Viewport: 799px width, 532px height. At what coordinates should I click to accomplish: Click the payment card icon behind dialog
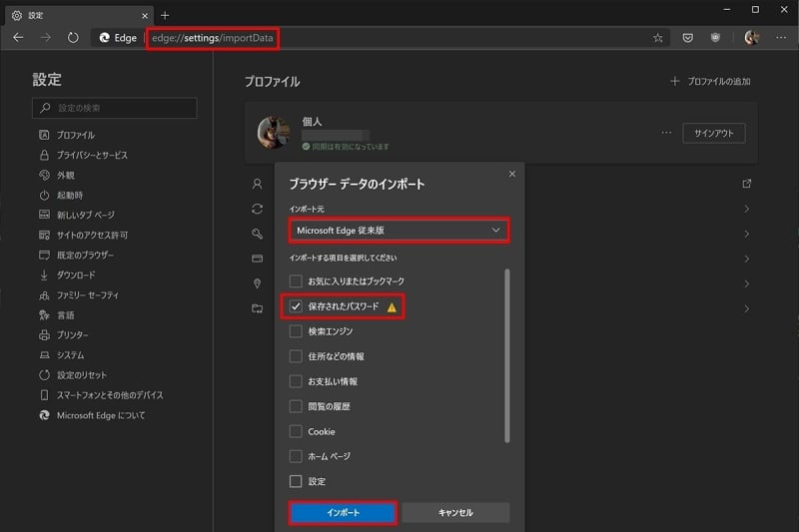(258, 259)
